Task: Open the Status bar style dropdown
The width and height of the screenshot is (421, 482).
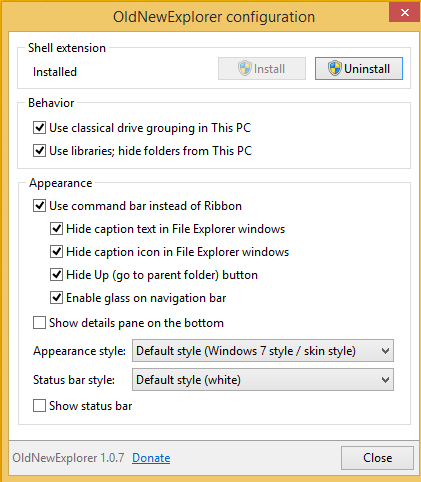Action: 263,380
